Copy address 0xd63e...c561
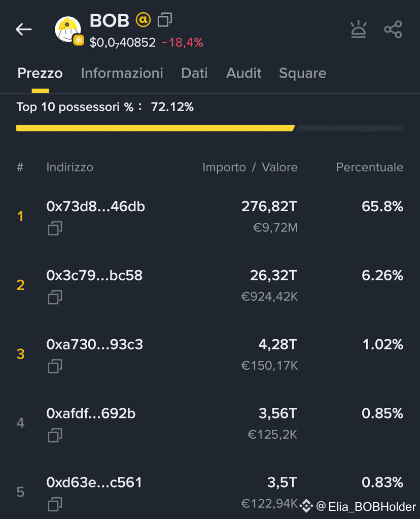 click(x=55, y=504)
